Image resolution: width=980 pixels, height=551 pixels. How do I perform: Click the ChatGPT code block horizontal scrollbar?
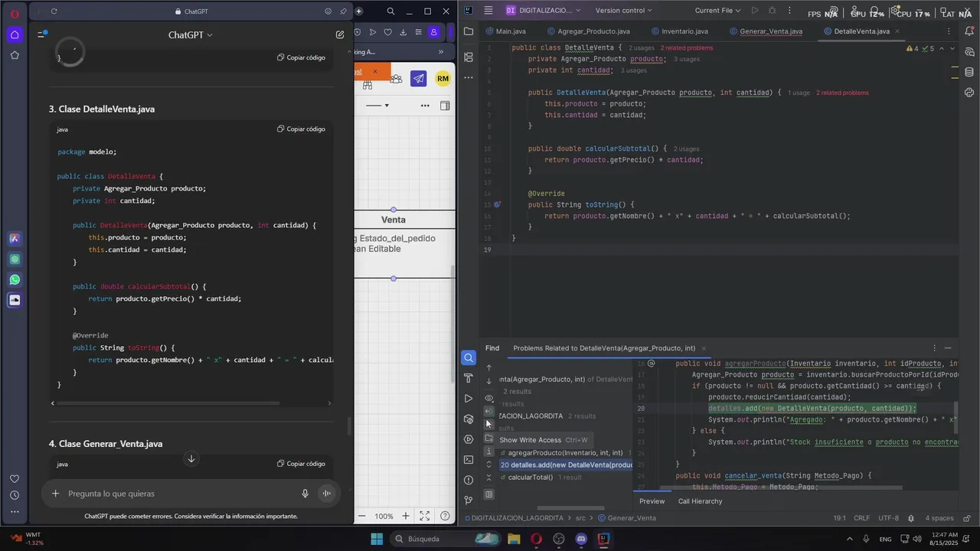point(168,403)
